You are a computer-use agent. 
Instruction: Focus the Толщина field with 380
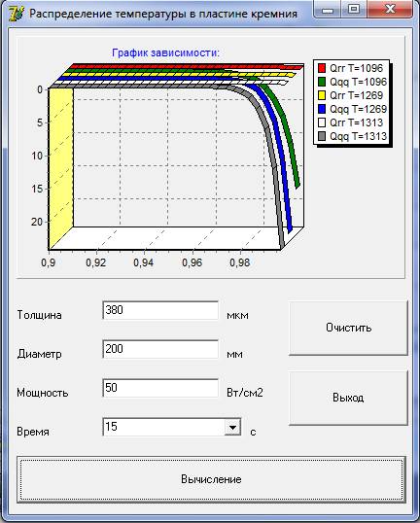click(160, 310)
